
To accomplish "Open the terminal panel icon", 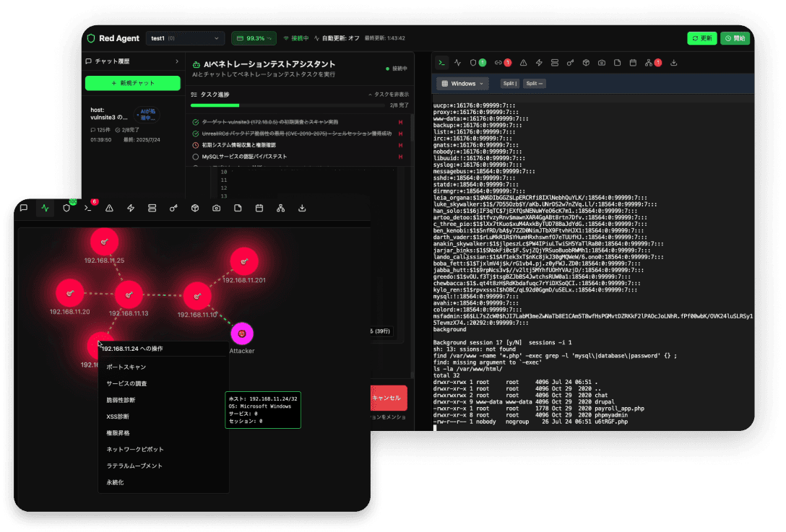I will pyautogui.click(x=441, y=63).
